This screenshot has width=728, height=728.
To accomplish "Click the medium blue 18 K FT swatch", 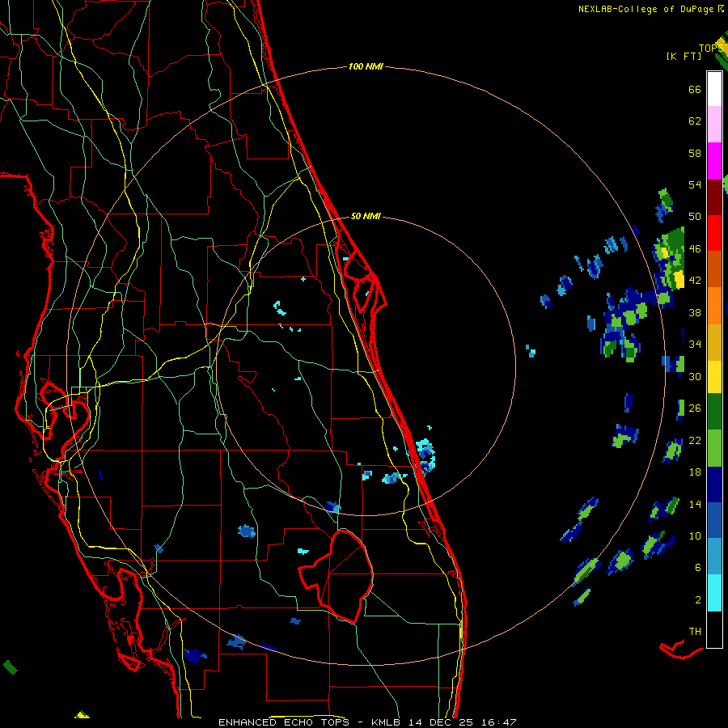I will 714,520.
